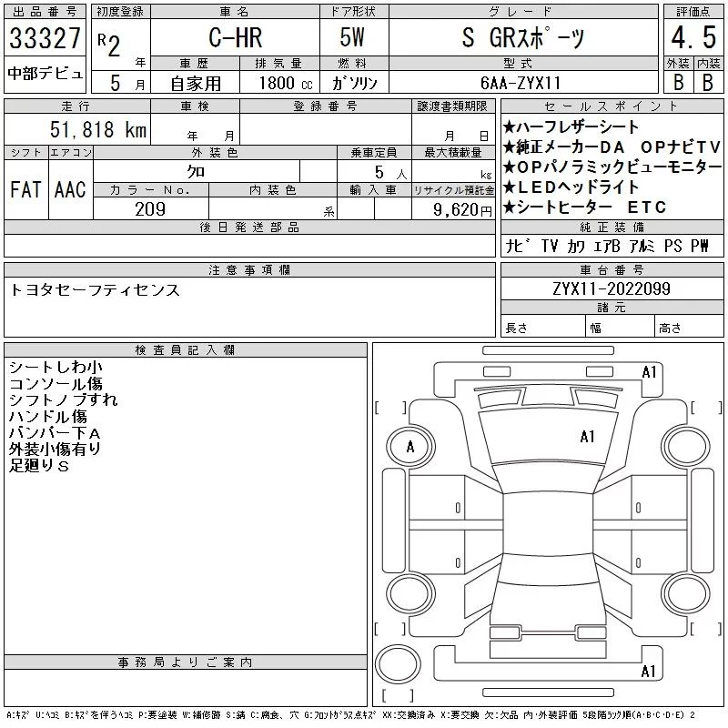
Task: Click inspector note 外装小傷有り
Action: [55, 449]
